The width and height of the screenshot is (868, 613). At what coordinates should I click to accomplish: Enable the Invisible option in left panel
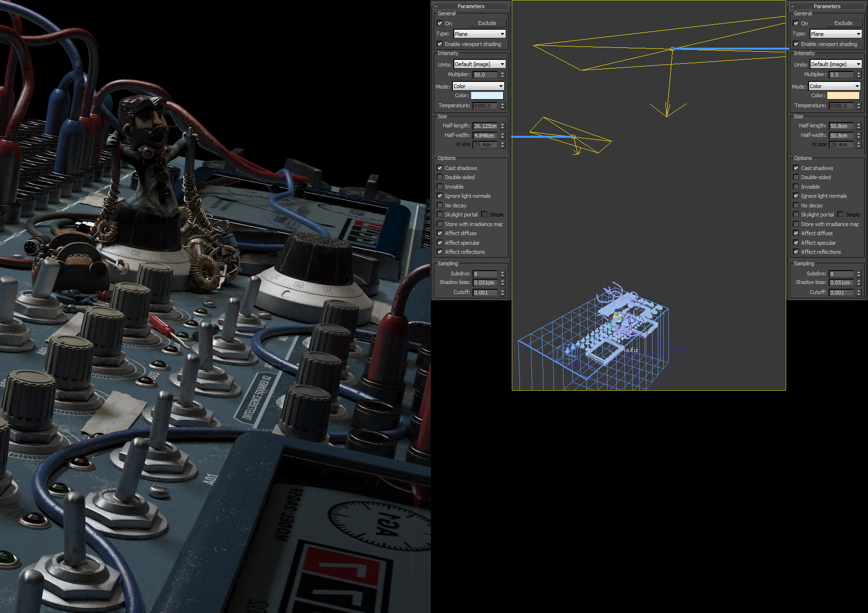[440, 187]
